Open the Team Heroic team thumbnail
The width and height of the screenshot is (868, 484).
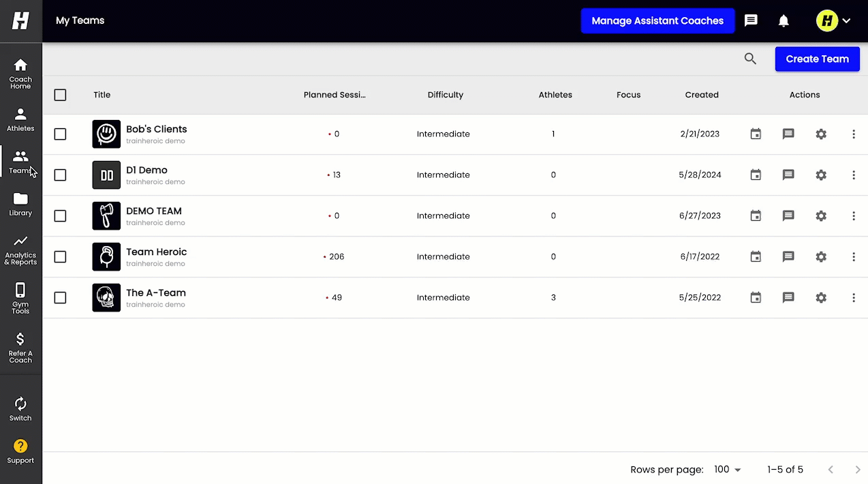(106, 257)
